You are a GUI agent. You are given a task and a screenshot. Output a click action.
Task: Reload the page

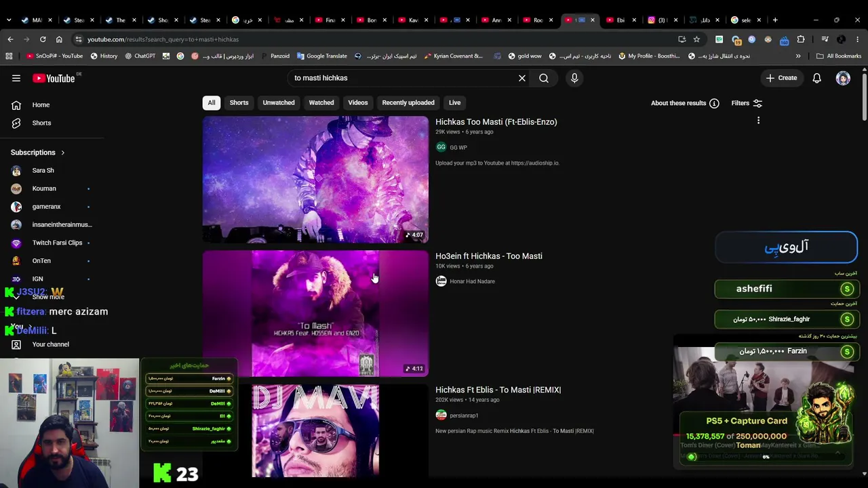pos(43,39)
